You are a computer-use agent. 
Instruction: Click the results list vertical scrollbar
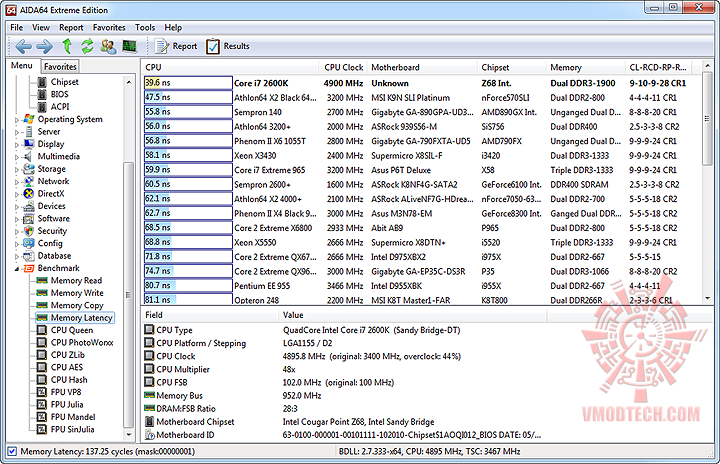coord(708,184)
